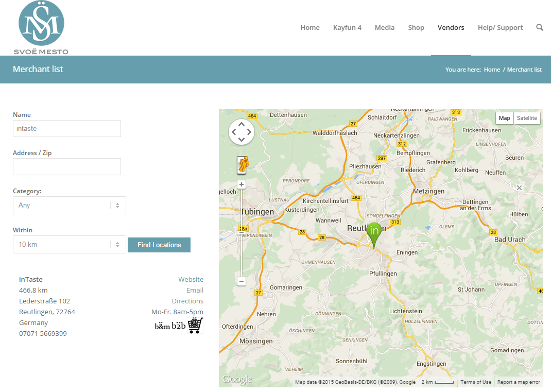Screen dimensions: 551x392
Task: Zoom in the map with plus button
Action: [x=242, y=184]
